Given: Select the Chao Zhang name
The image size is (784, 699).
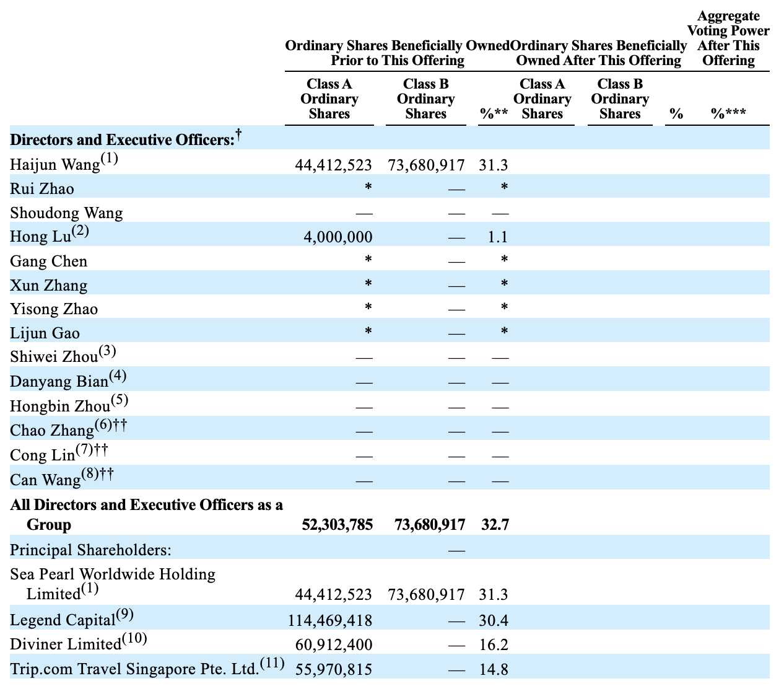Looking at the screenshot, I should (52, 430).
